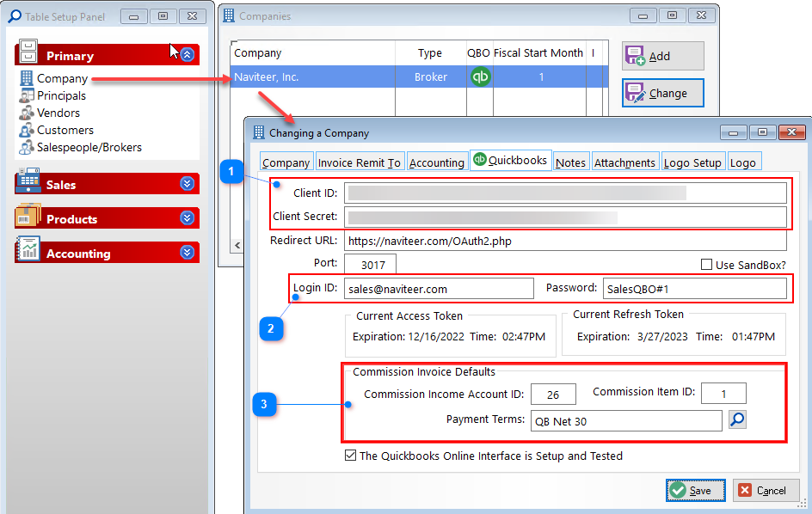Click into the Client ID field

(565, 193)
